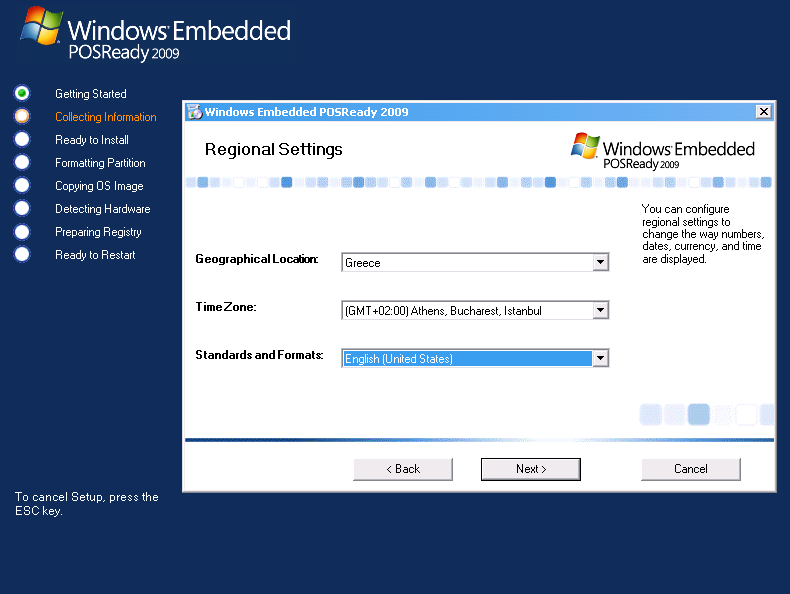Click the Ready to Install step indicator

pyautogui.click(x=22, y=139)
